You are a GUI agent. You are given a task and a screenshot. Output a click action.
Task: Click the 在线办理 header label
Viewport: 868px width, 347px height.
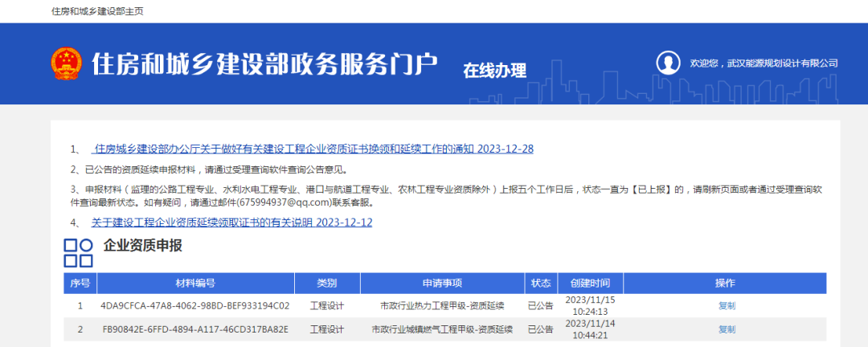(495, 71)
